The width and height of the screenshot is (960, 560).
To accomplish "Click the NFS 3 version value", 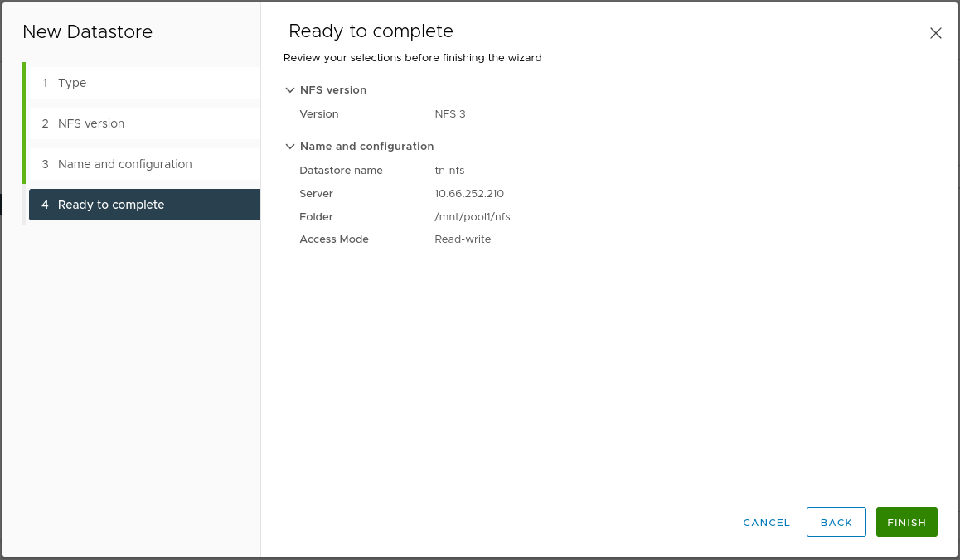I will [x=450, y=114].
